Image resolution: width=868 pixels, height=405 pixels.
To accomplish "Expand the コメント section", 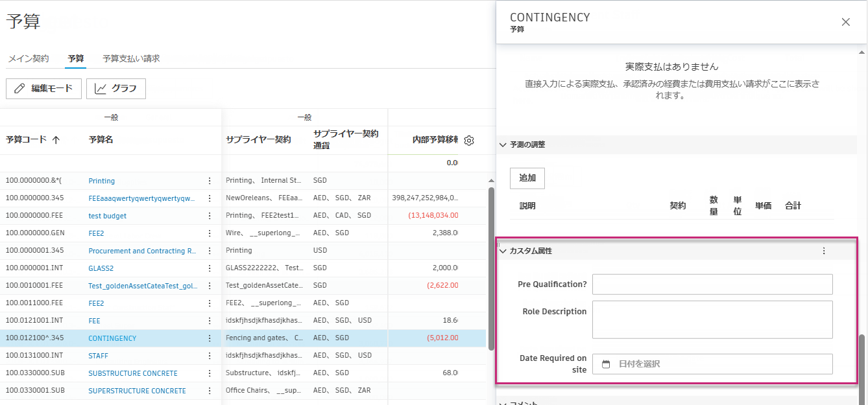I will click(503, 402).
